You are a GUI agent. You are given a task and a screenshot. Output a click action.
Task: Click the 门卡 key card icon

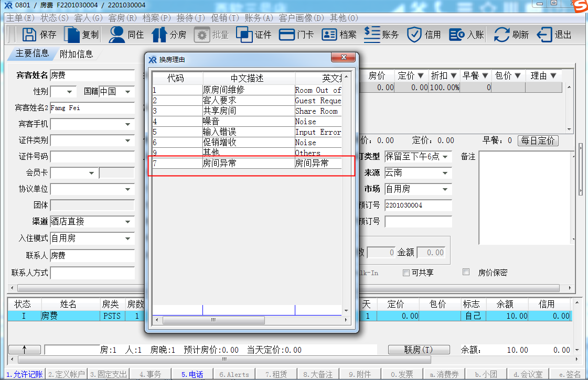[287, 35]
